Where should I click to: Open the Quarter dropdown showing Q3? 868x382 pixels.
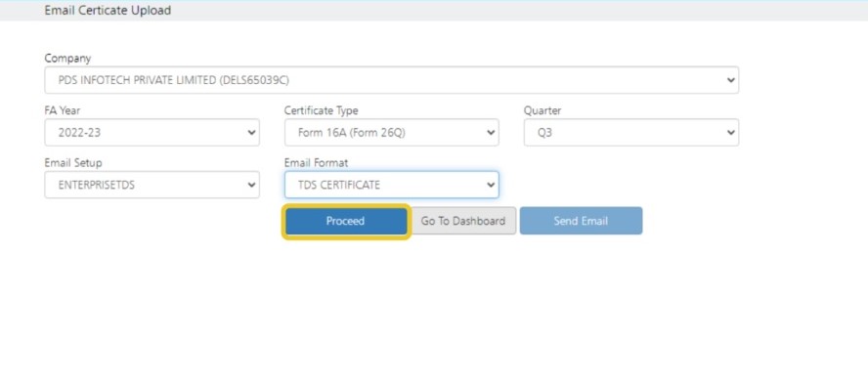click(x=631, y=133)
